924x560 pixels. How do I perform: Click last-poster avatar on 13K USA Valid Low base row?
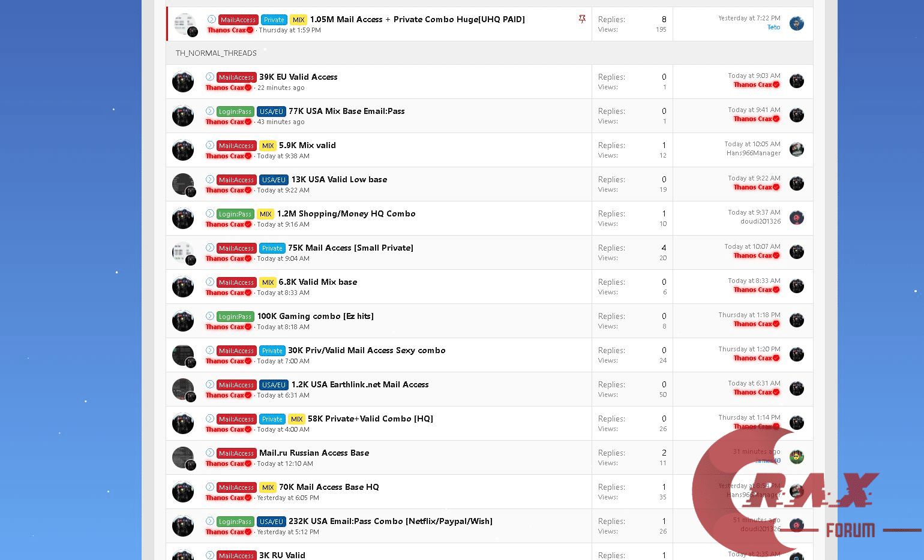(797, 183)
